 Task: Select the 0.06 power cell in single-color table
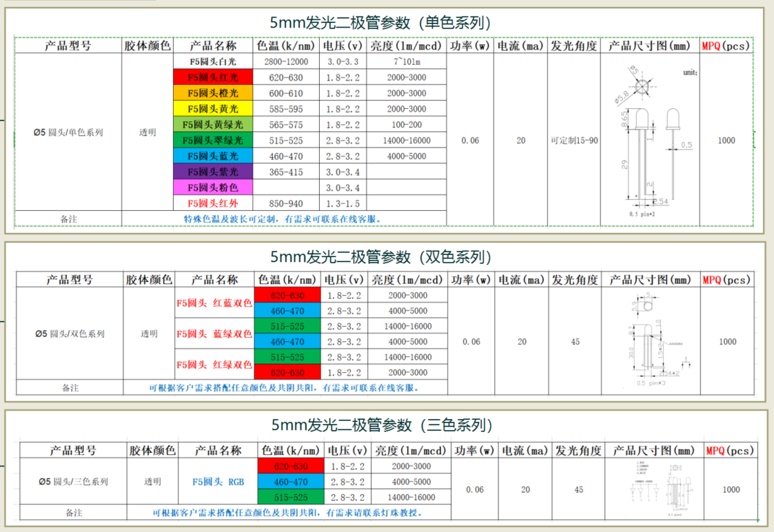(x=470, y=140)
